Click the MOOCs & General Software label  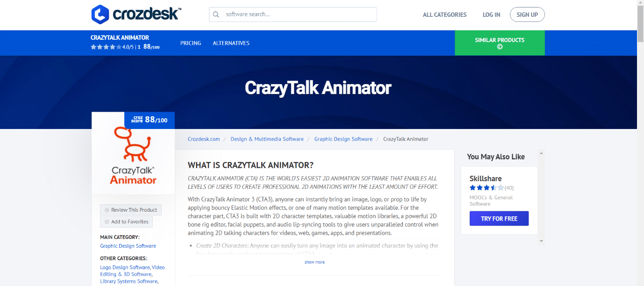[491, 200]
